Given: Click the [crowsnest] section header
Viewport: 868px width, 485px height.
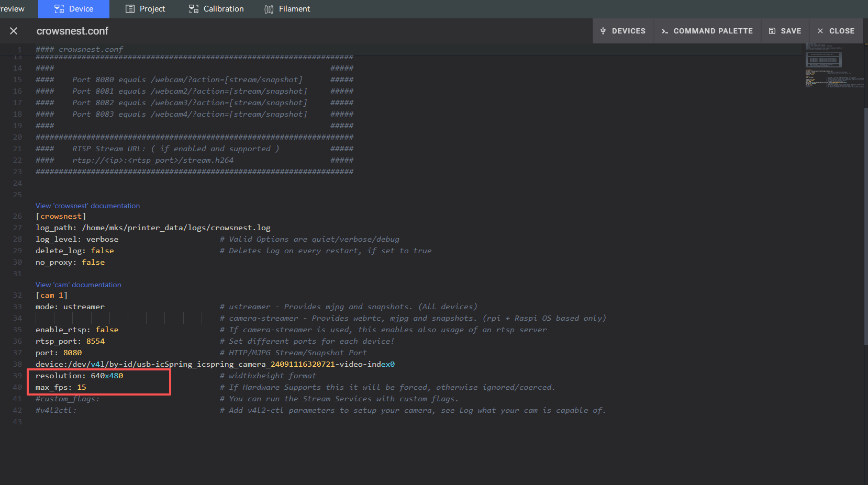Looking at the screenshot, I should point(61,216).
